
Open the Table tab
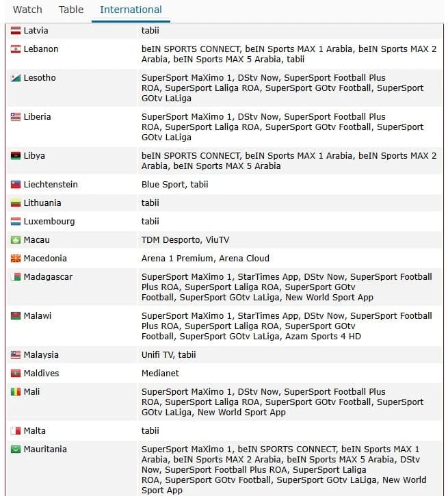(71, 10)
